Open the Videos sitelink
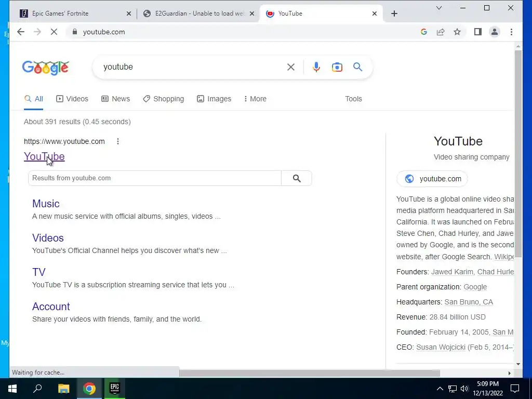The width and height of the screenshot is (532, 399). click(x=48, y=238)
